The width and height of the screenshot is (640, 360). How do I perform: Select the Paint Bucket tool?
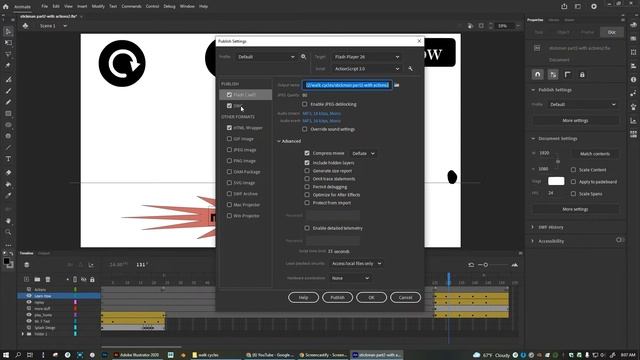8,184
